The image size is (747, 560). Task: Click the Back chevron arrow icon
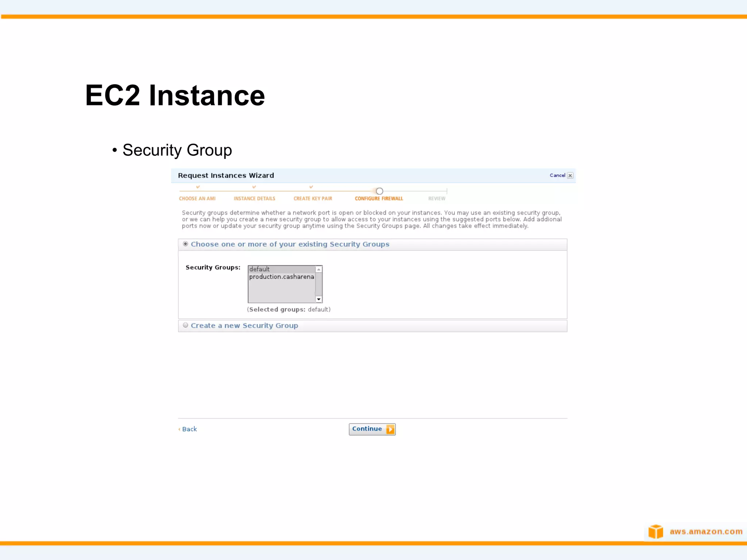179,429
